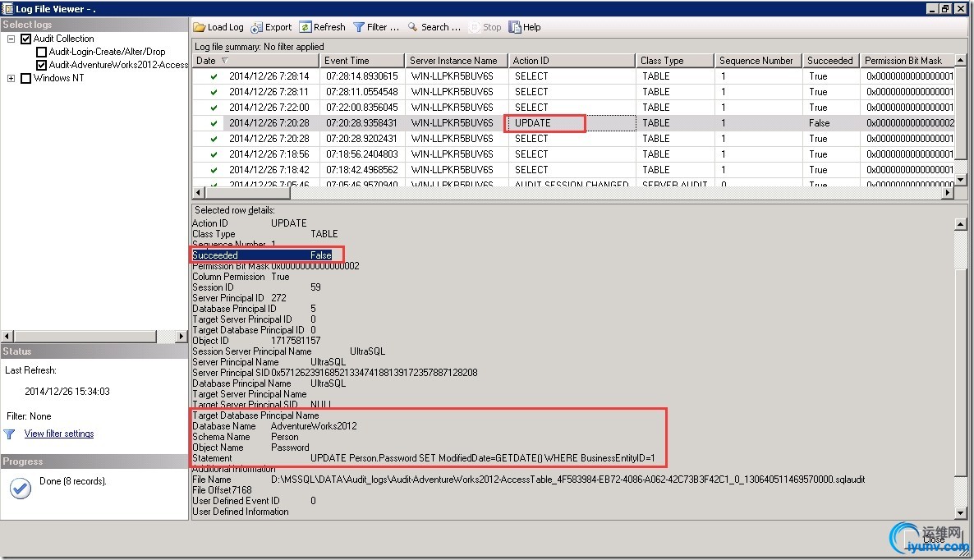Click the Close button at bottom right
This screenshot has width=974, height=560.
(x=933, y=539)
